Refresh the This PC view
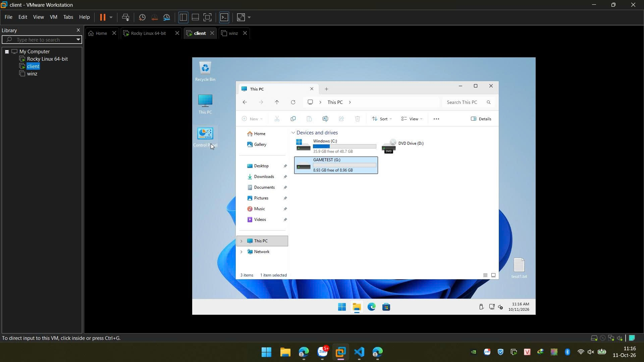The image size is (644, 362). click(293, 102)
